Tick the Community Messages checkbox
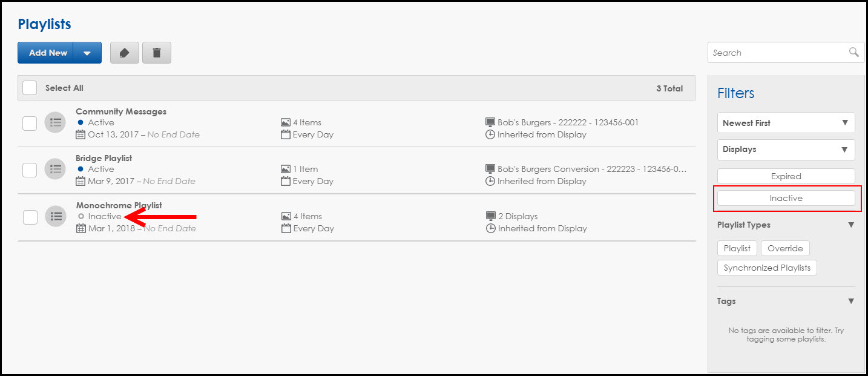The image size is (868, 376). tap(30, 123)
